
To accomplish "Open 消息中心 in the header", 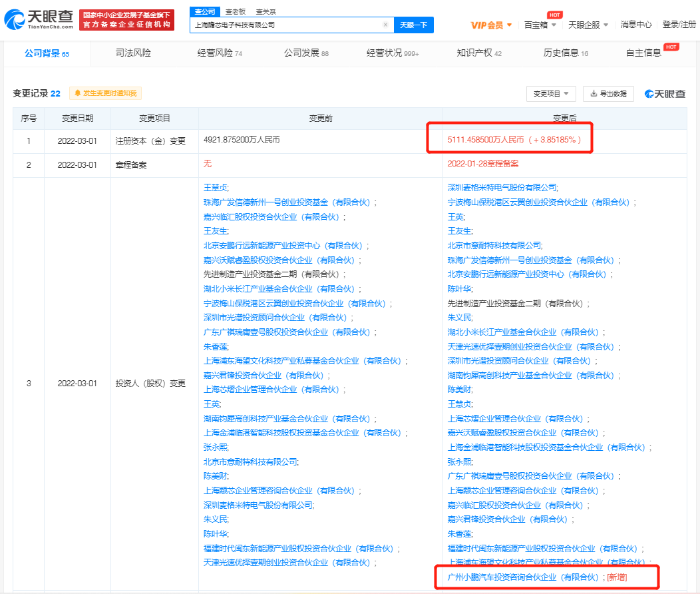I will [635, 25].
